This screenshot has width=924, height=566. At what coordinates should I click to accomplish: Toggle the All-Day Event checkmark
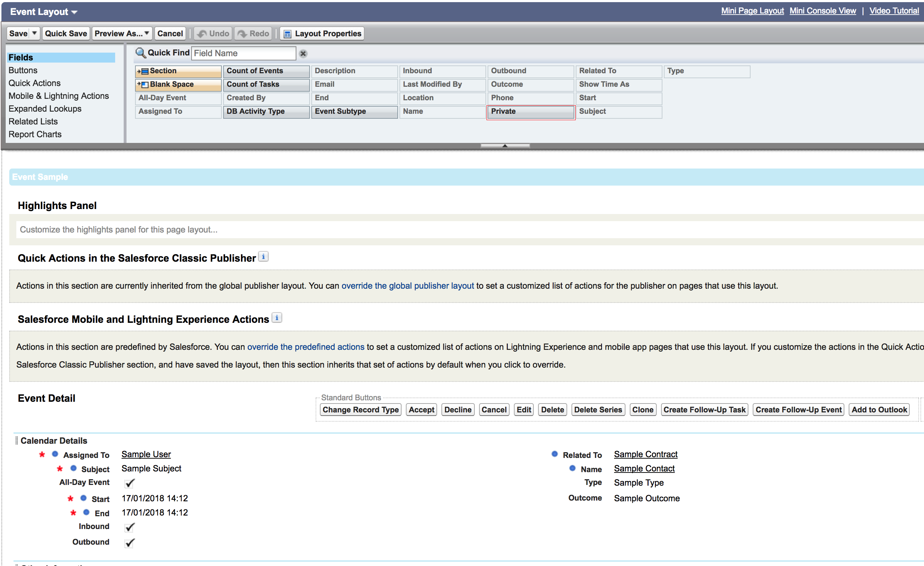tap(129, 483)
